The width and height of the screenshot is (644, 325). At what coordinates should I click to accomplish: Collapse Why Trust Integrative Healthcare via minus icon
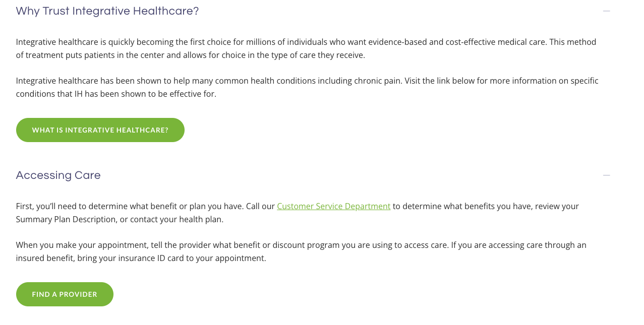[x=606, y=11]
